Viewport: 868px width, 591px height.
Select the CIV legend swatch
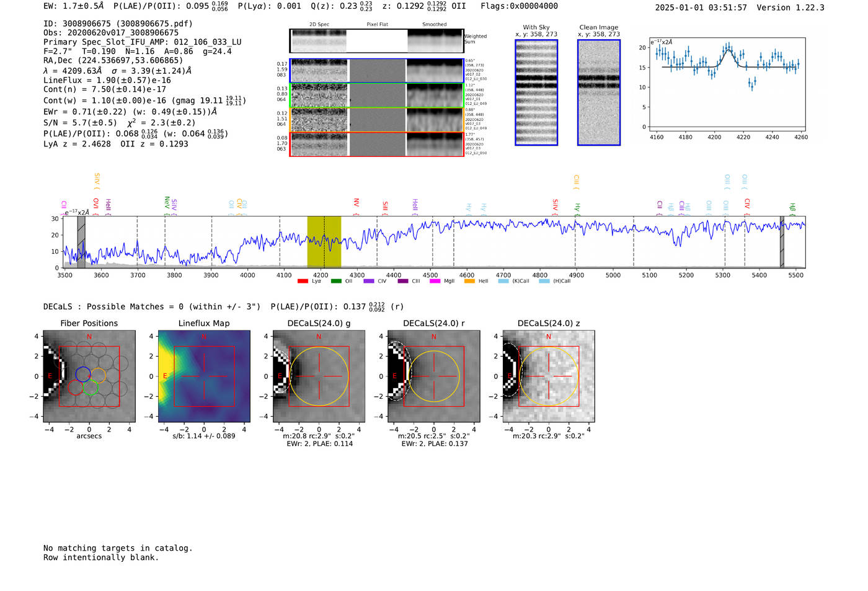[x=369, y=281]
